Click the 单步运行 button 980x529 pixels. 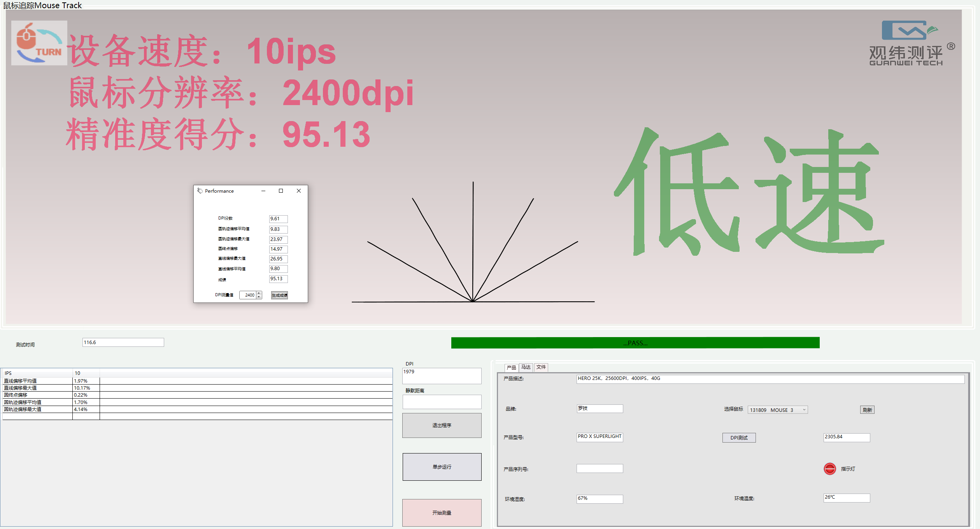pos(442,467)
